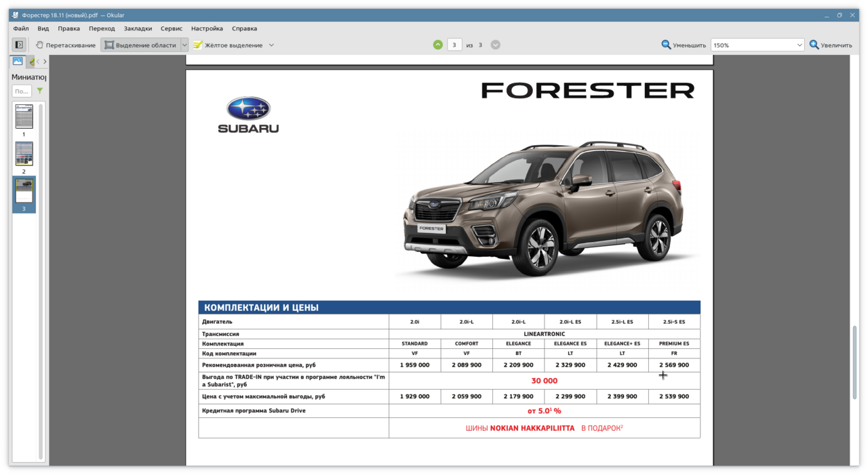Click the current page number field
This screenshot has height=475, width=868.
(454, 45)
